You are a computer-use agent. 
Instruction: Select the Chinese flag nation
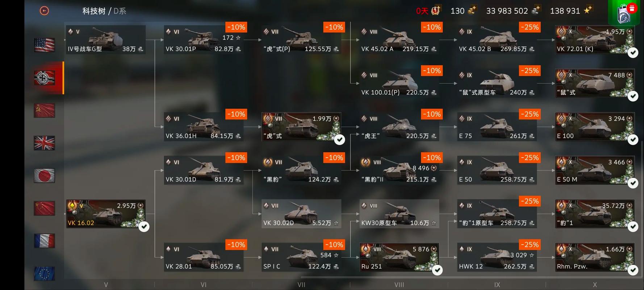pos(45,208)
